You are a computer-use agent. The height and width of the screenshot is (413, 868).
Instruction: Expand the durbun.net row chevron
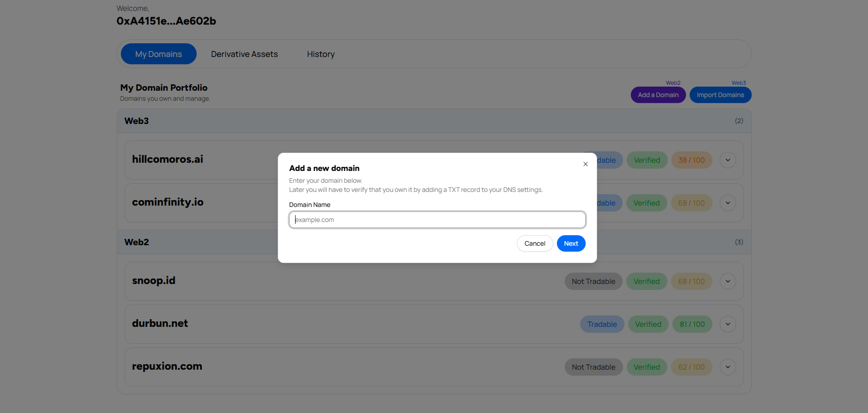coord(728,324)
